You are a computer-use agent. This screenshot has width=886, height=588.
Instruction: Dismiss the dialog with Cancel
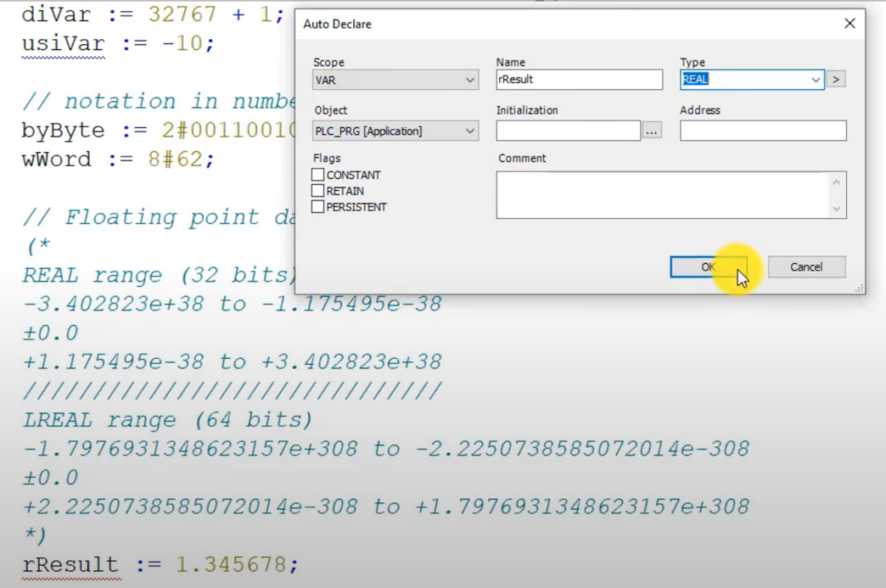(x=806, y=266)
